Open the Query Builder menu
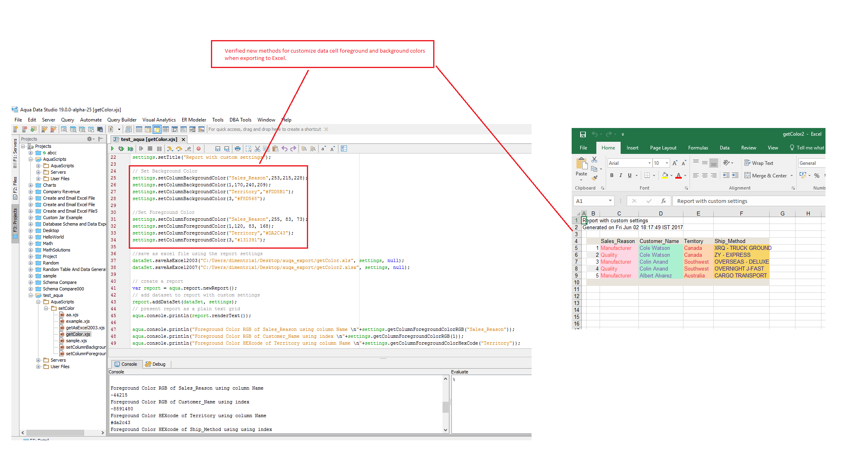868x452 pixels. (x=121, y=120)
